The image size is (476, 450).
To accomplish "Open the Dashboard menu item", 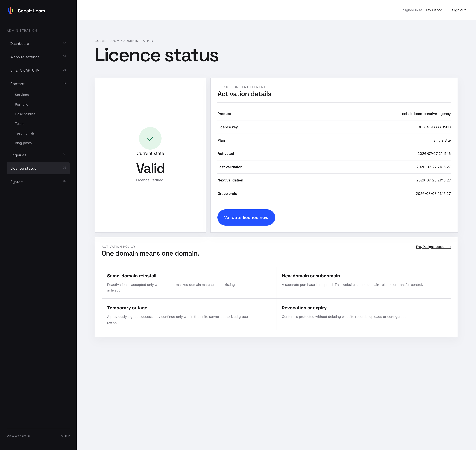I will (x=38, y=43).
